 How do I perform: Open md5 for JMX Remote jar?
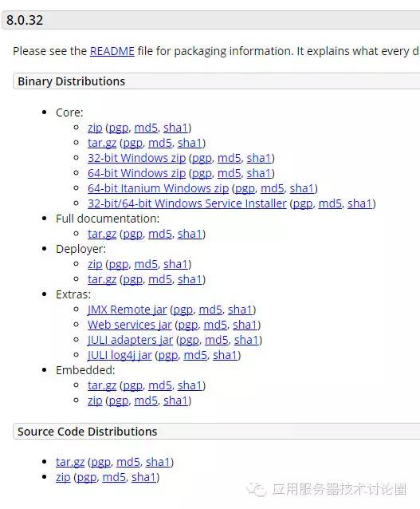[211, 310]
